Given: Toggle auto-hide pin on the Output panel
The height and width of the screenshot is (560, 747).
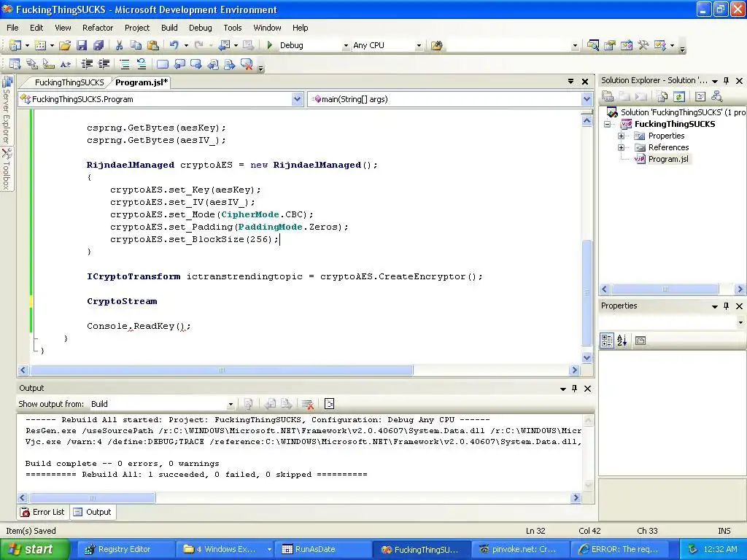Looking at the screenshot, I should click(x=575, y=389).
